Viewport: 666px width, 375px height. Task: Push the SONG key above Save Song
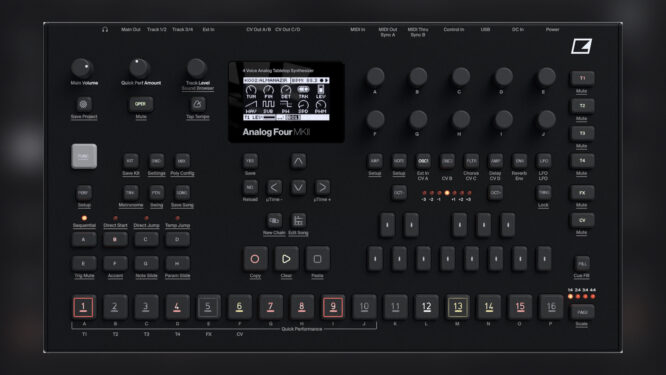182,193
